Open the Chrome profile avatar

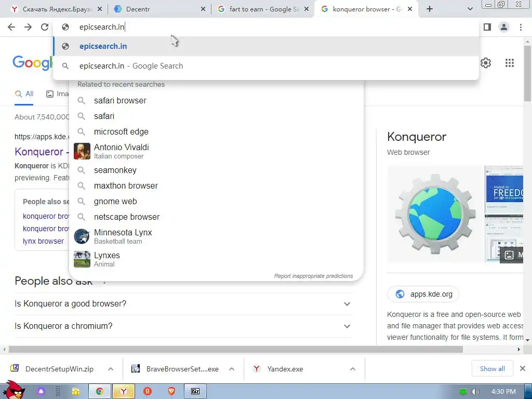(x=504, y=27)
